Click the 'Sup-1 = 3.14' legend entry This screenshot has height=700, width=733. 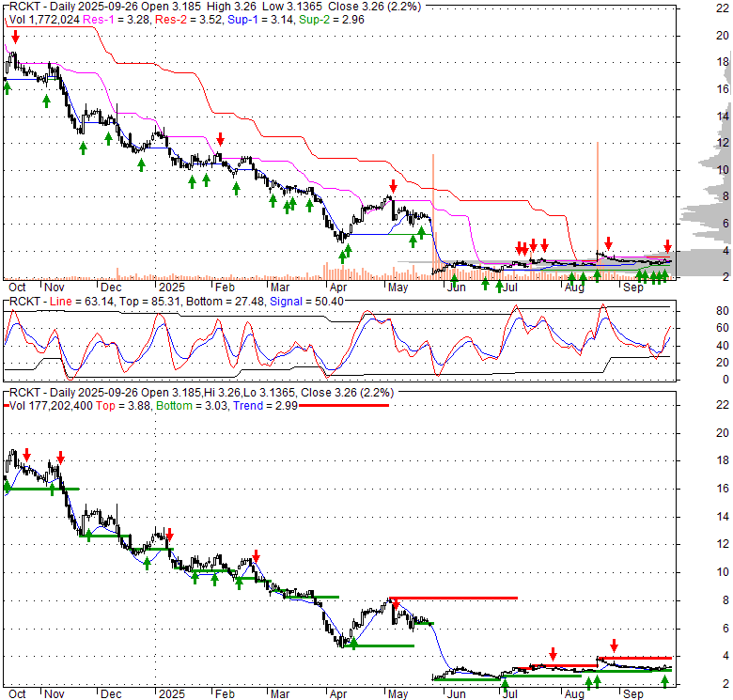261,20
